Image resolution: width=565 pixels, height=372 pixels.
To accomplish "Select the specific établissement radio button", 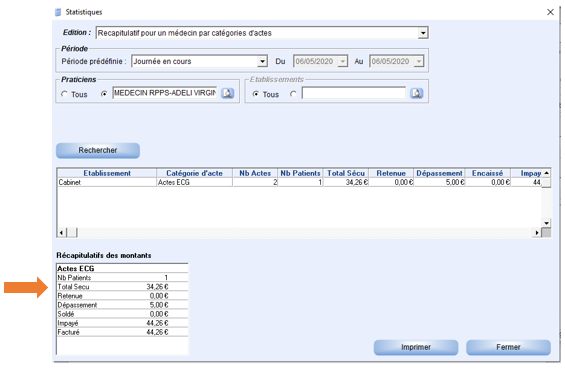I will click(x=293, y=94).
